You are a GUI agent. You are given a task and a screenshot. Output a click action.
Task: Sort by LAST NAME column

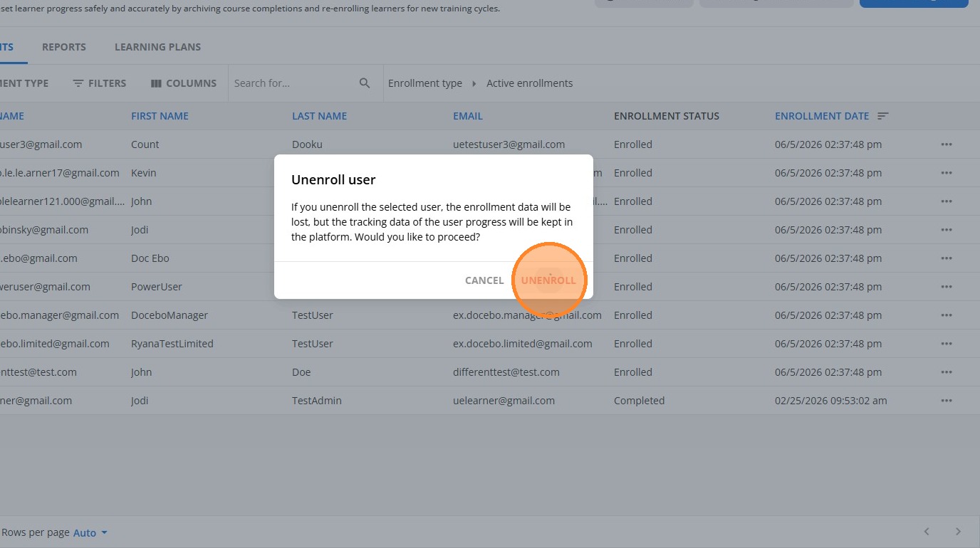[x=319, y=116]
